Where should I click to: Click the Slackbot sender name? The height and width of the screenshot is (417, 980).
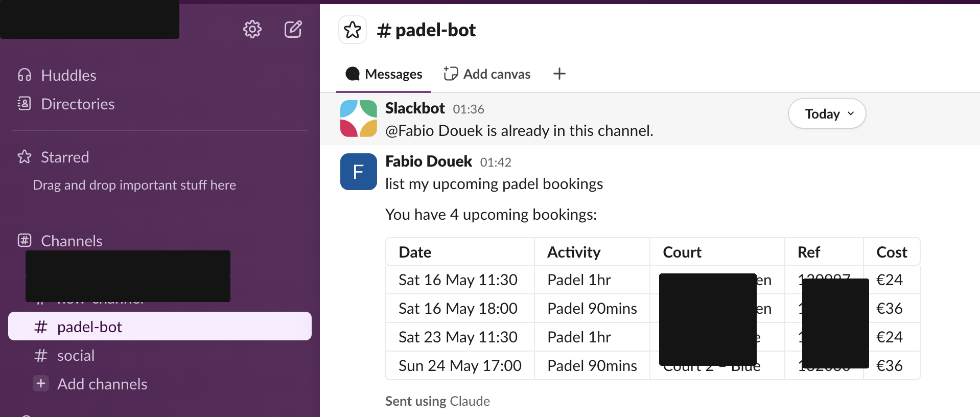pos(415,108)
